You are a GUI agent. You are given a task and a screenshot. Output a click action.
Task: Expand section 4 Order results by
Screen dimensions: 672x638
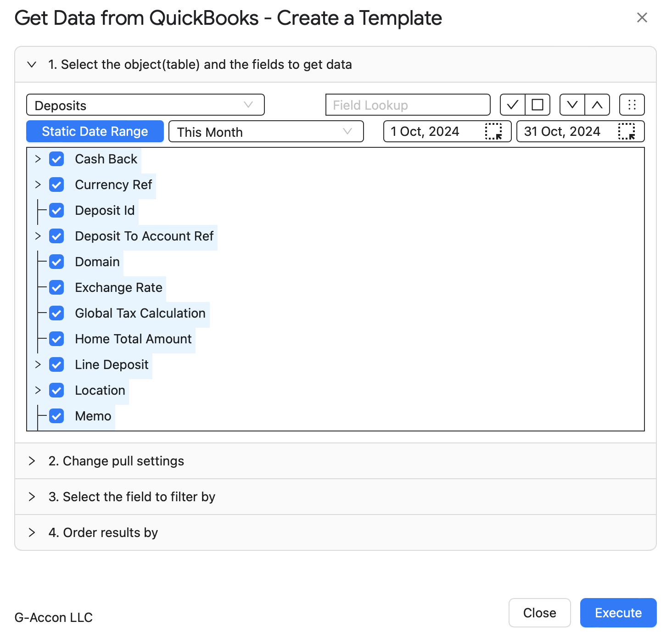(x=336, y=532)
